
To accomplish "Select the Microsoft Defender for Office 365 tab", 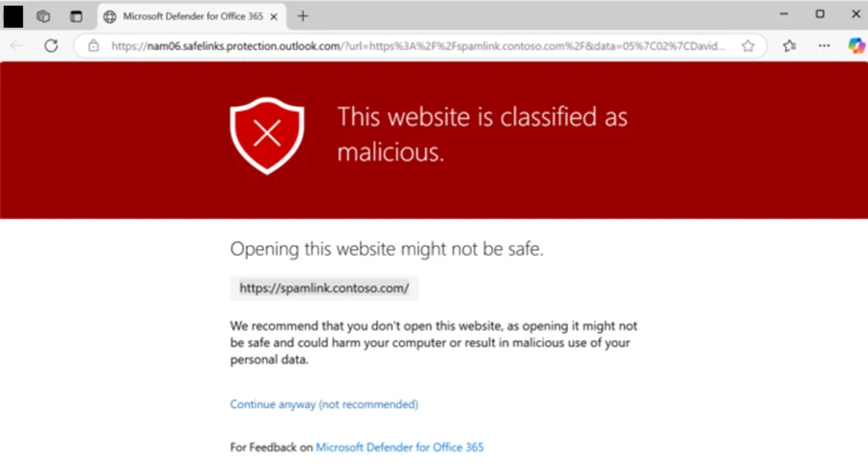I will (x=183, y=15).
